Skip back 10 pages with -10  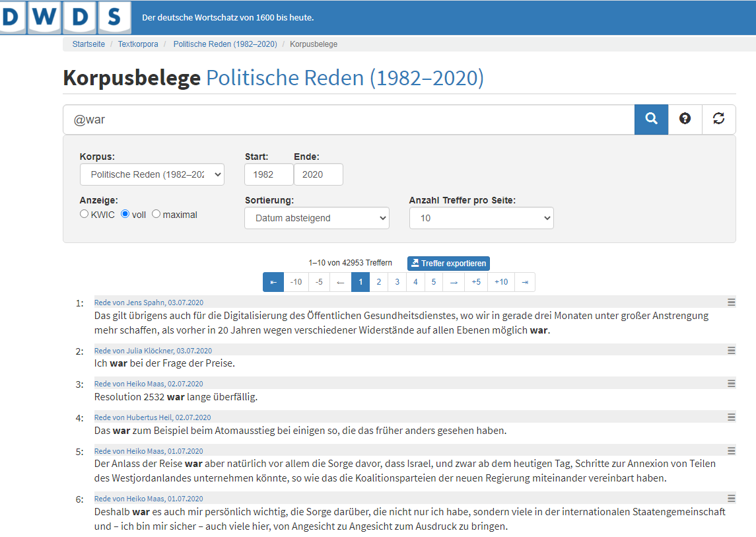click(x=296, y=282)
